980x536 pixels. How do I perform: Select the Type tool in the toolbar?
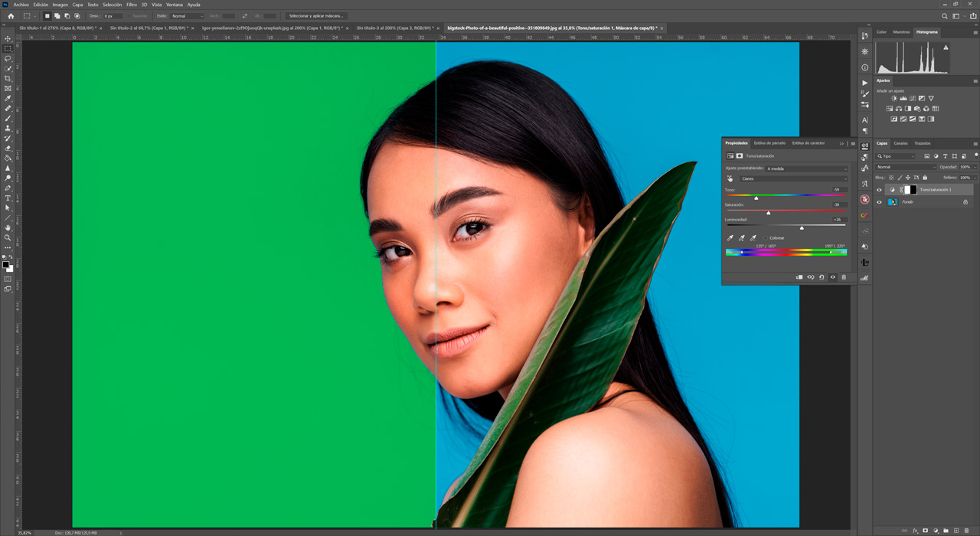[8, 198]
